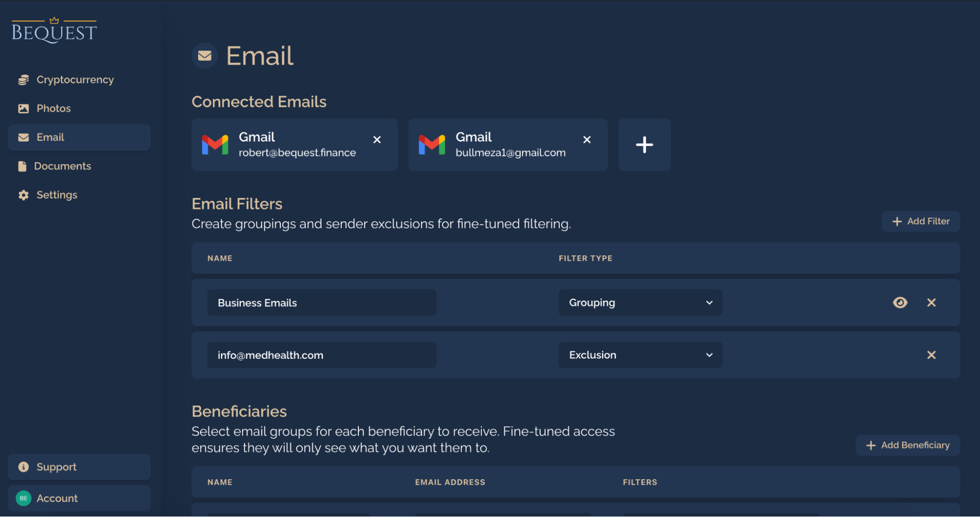This screenshot has width=980, height=517.
Task: Toggle visibility of the Business Emails filter
Action: coord(900,302)
